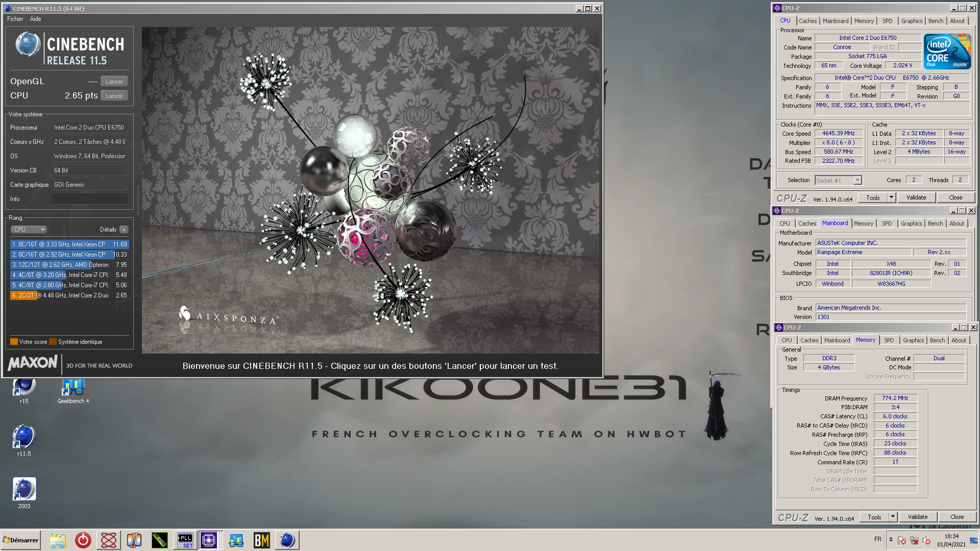Open Geekbench glasses icon in taskbar
The height and width of the screenshot is (551, 980).
[236, 540]
